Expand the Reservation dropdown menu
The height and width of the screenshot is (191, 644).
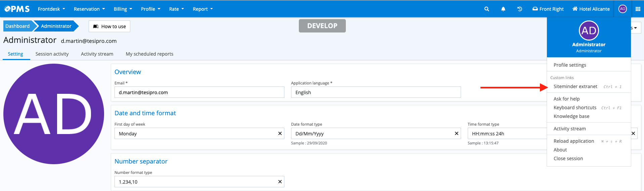point(89,9)
